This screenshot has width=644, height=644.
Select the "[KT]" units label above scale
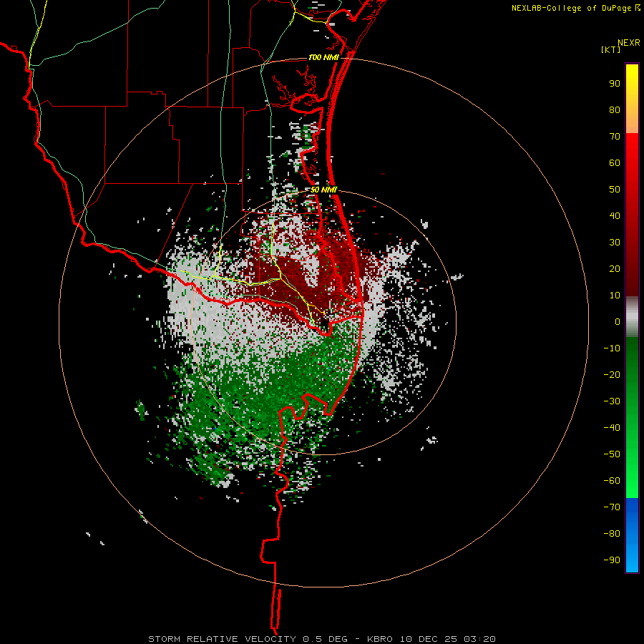[x=611, y=49]
